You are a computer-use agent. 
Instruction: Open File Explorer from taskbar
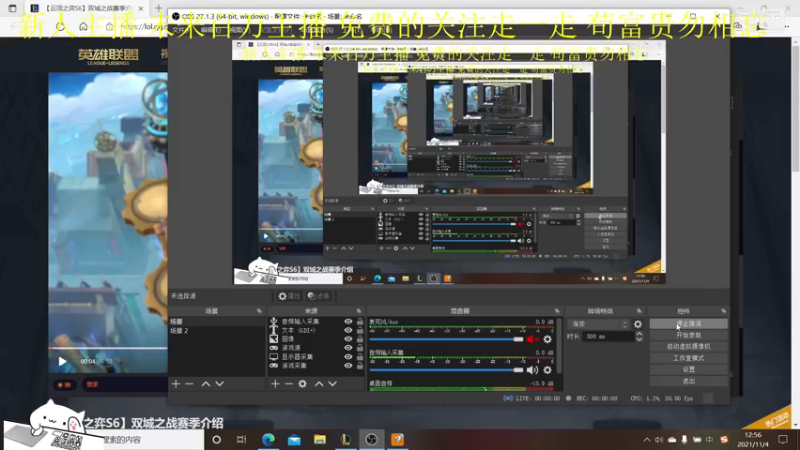pyautogui.click(x=320, y=439)
